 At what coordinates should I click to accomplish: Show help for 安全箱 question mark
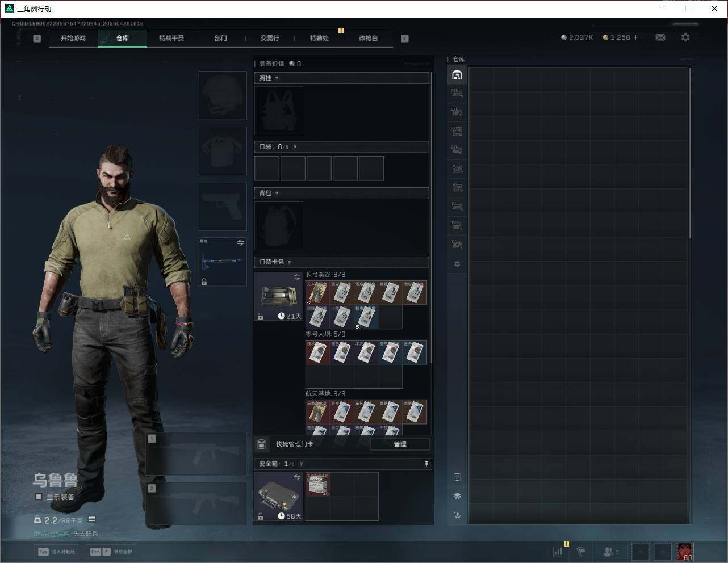[301, 464]
